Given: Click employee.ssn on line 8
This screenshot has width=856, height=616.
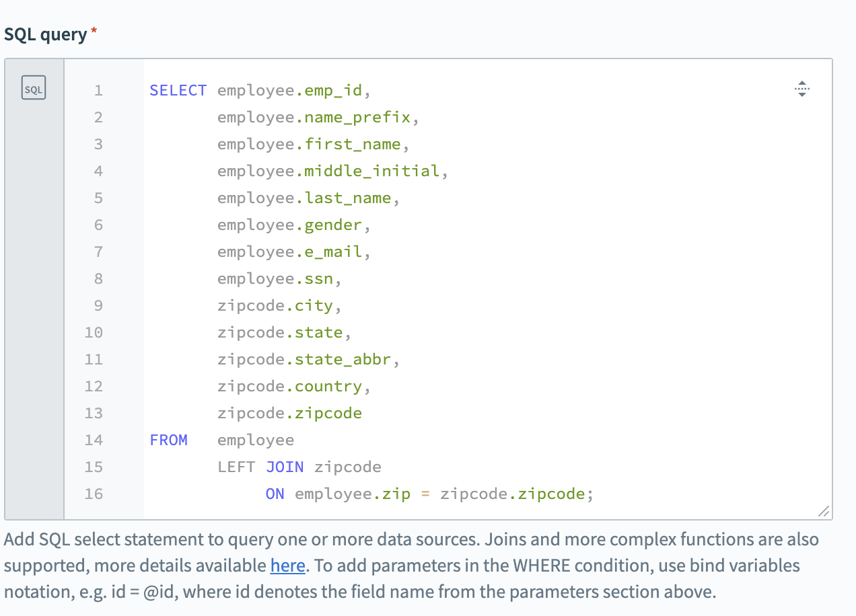Looking at the screenshot, I should tap(273, 278).
